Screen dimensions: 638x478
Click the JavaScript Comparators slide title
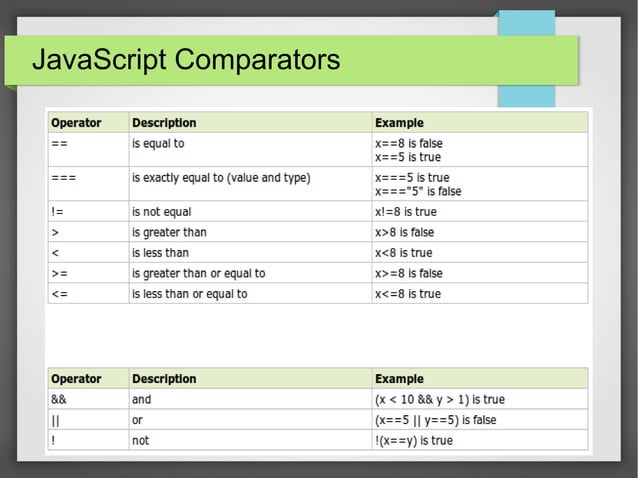tap(186, 62)
